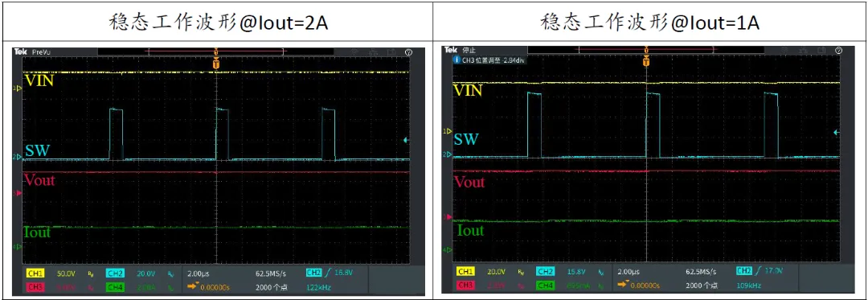Click trigger level arrow on Iout=1A scope
The image size is (868, 300).
837,132
